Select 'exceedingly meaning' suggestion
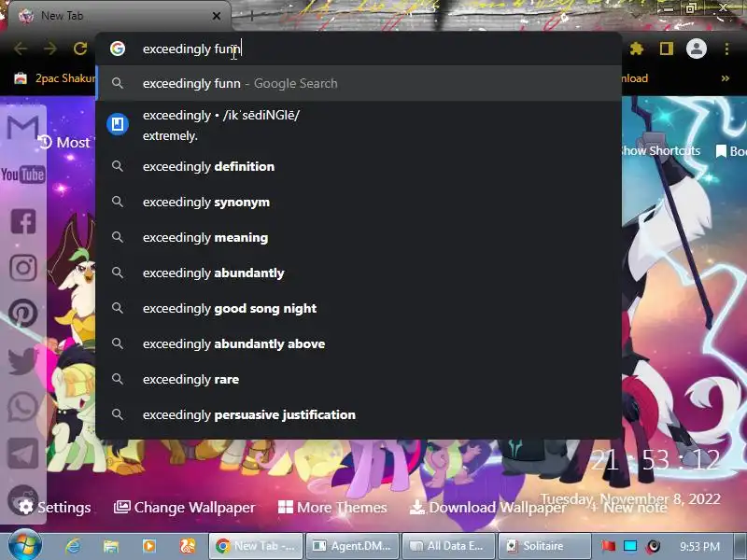Screen dimensions: 747x560 point(359,238)
